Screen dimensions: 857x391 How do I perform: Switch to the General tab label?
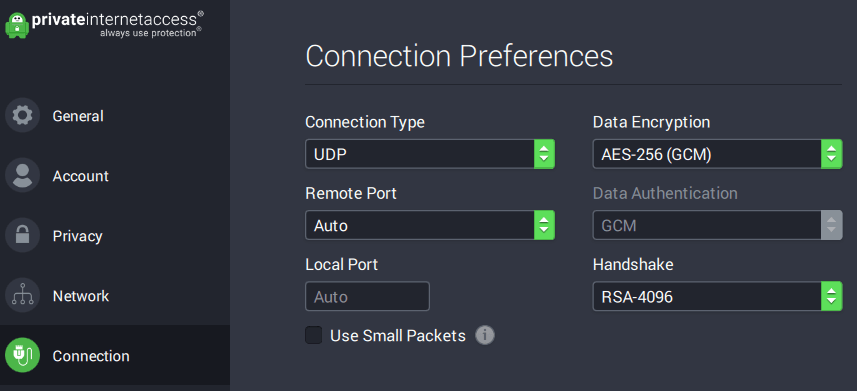point(78,116)
